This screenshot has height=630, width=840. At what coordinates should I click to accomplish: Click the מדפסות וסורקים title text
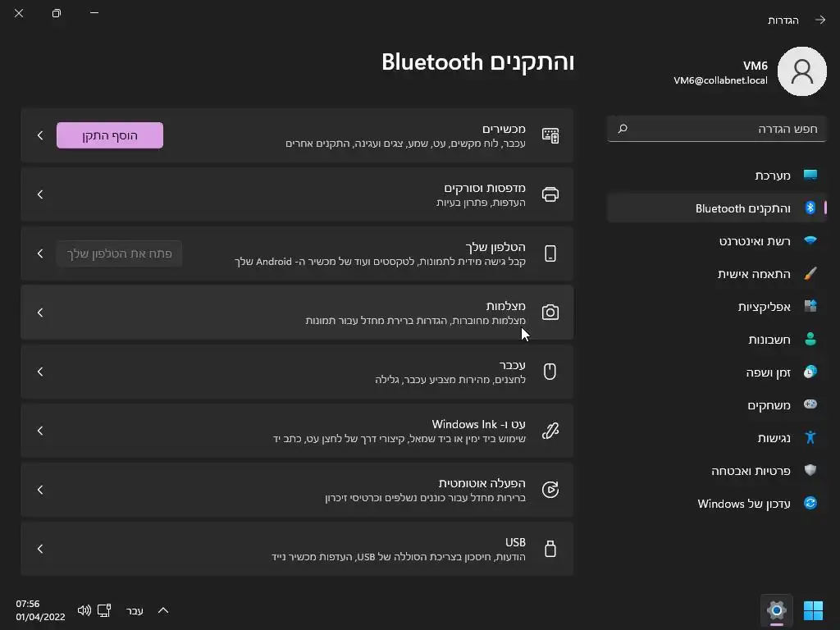coord(485,188)
